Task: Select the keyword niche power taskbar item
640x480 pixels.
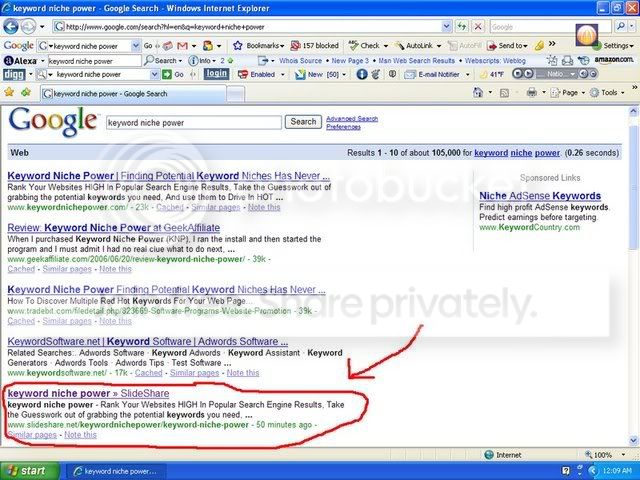Action: (x=115, y=471)
